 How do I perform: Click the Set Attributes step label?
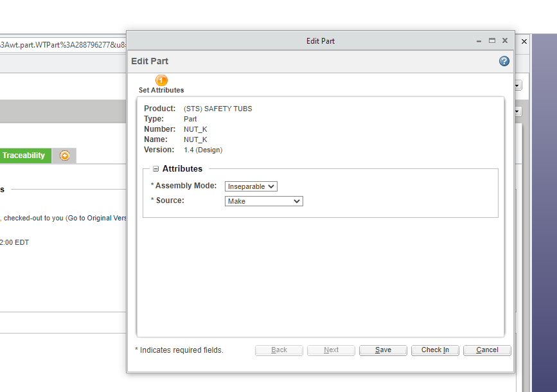coord(161,90)
